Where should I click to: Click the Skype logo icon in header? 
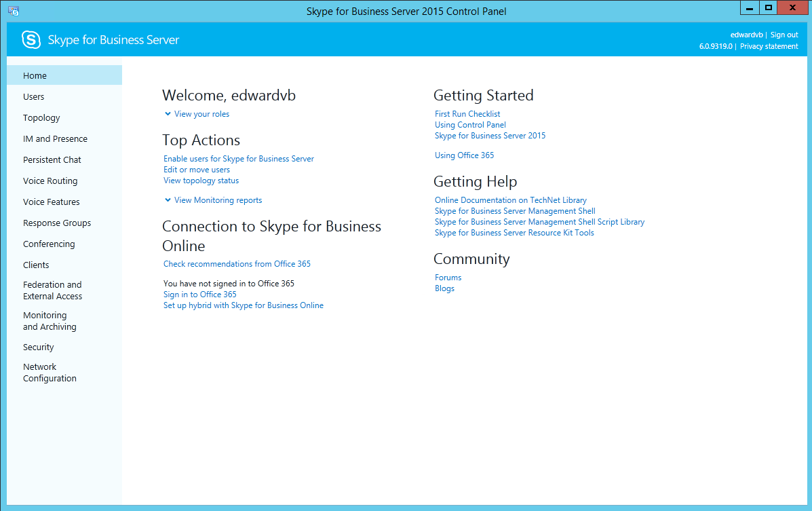click(x=31, y=39)
